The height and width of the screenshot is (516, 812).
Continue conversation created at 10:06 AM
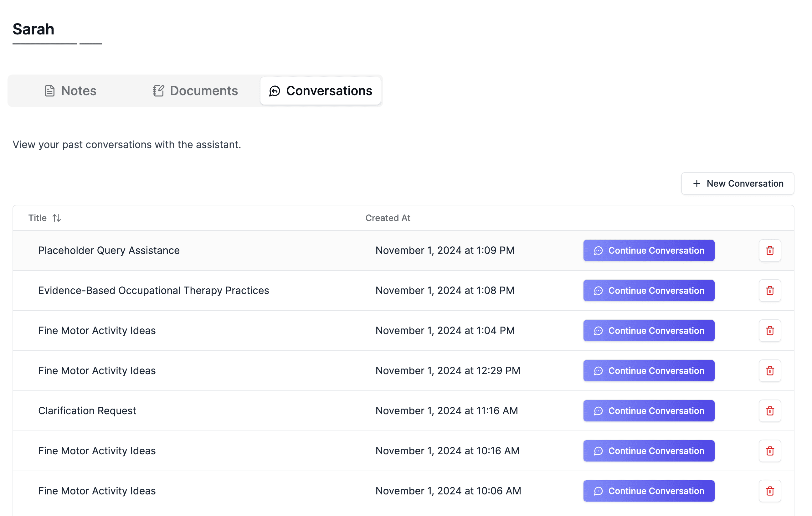click(x=649, y=491)
